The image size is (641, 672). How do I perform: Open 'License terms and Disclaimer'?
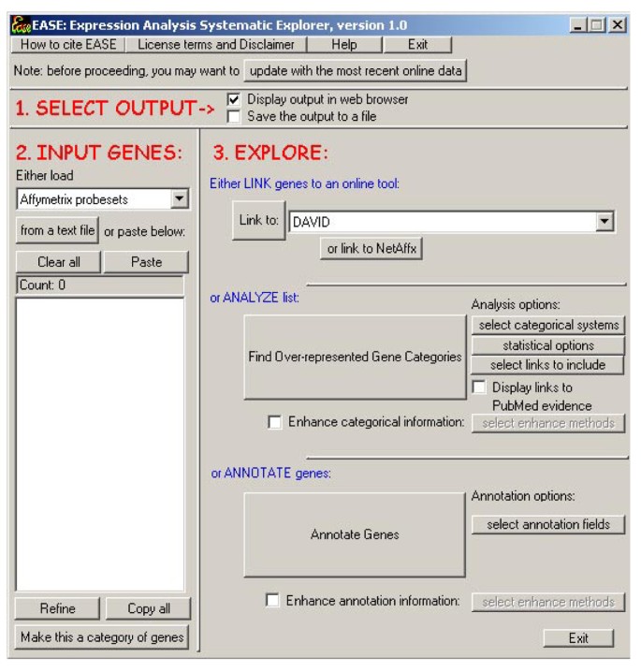click(216, 44)
